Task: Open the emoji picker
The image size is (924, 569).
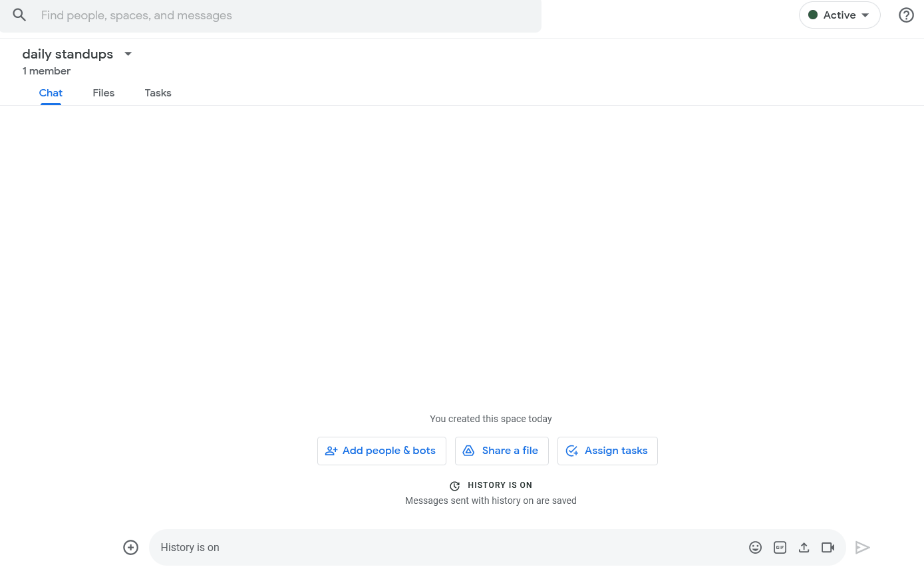Action: 755,548
